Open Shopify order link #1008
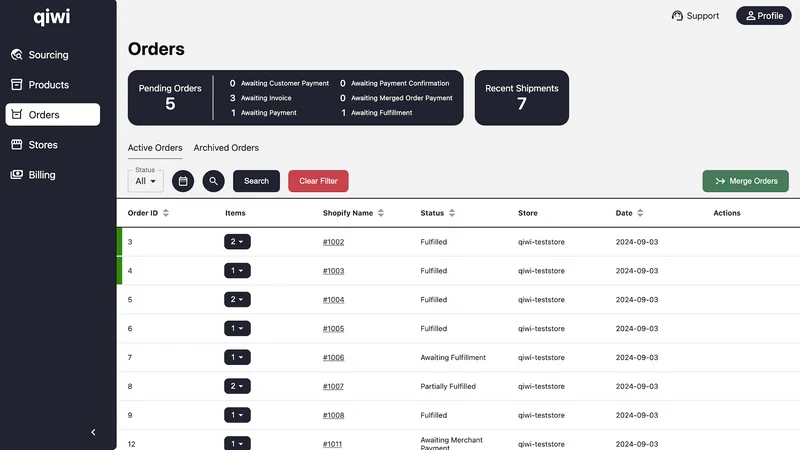Screen dimensions: 800x450 tap(333, 415)
